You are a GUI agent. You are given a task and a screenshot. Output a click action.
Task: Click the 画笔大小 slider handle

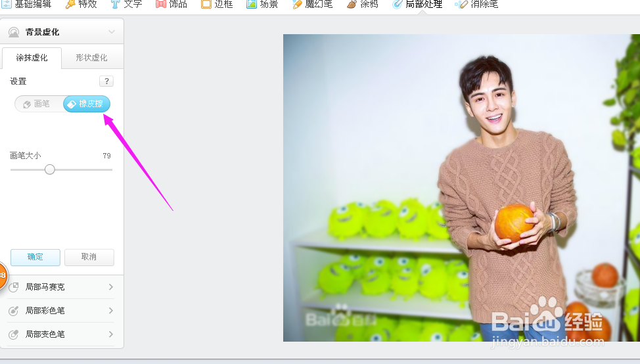(50, 170)
